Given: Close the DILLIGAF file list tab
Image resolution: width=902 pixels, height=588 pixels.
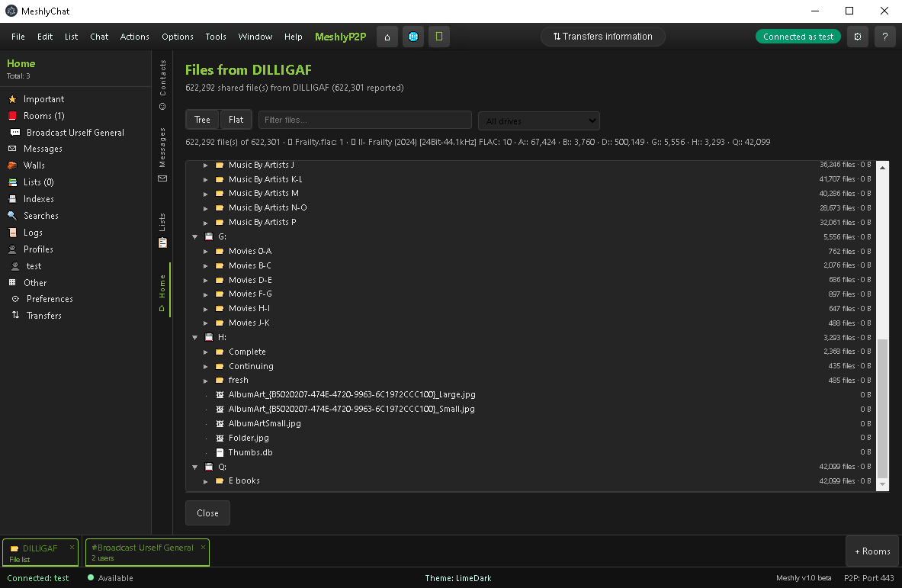Looking at the screenshot, I should (x=72, y=547).
